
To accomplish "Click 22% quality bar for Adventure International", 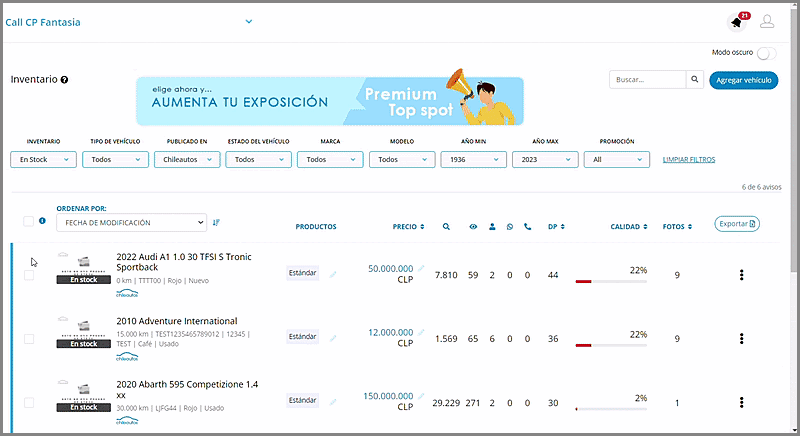I will pos(611,345).
